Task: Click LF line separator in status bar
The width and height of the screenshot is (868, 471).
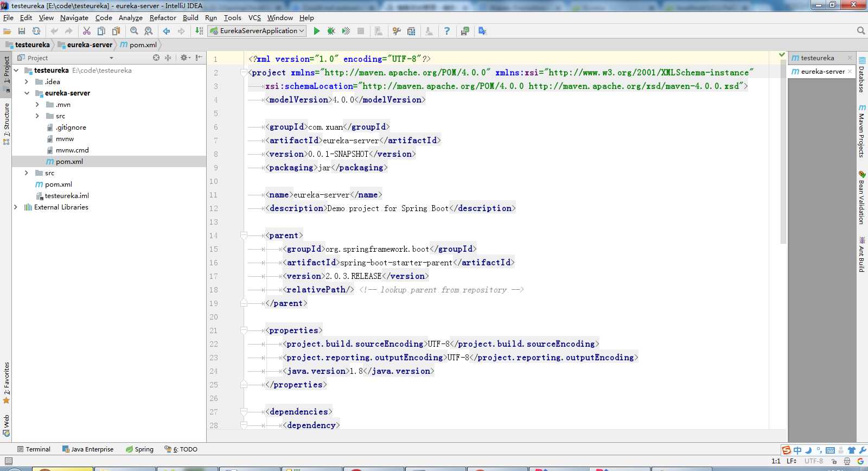Action: click(792, 461)
